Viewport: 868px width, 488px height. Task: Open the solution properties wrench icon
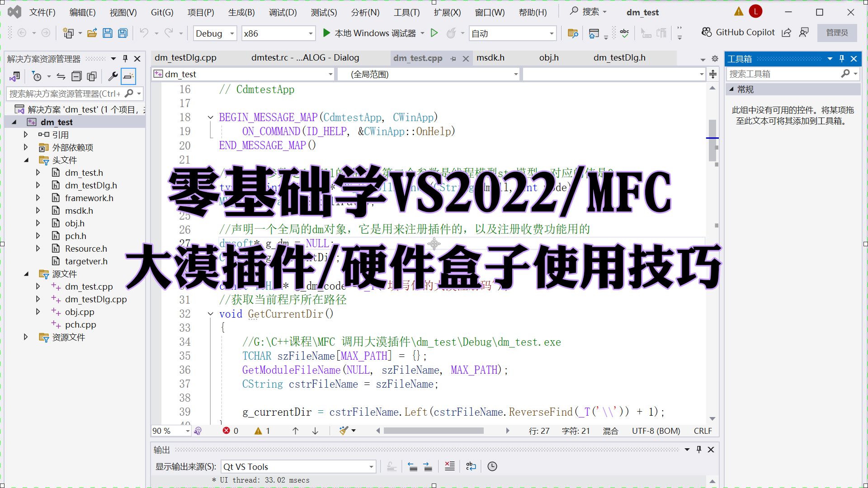[113, 76]
